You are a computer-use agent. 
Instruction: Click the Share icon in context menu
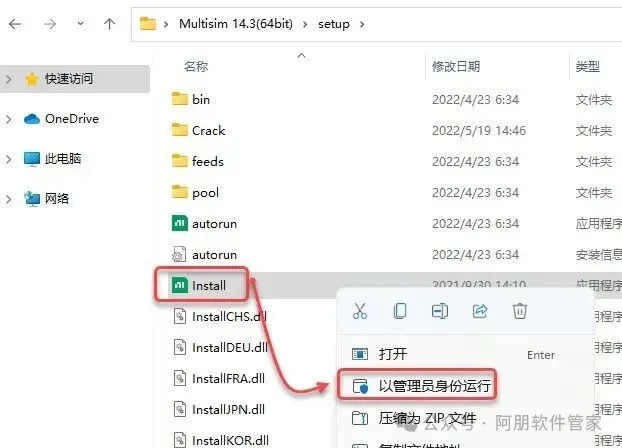[x=480, y=311]
